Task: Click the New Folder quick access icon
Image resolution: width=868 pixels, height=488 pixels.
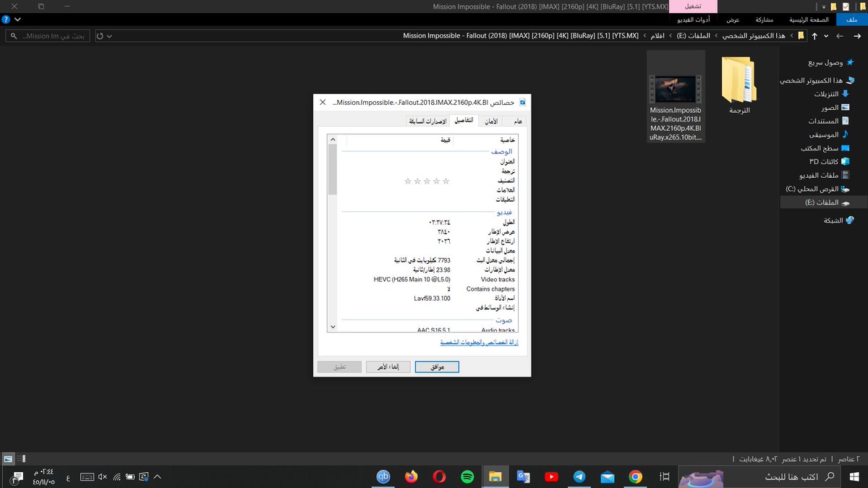Action: pyautogui.click(x=834, y=6)
